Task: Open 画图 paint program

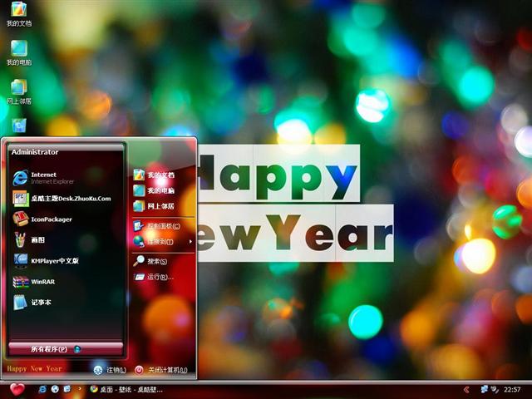Action: point(66,240)
